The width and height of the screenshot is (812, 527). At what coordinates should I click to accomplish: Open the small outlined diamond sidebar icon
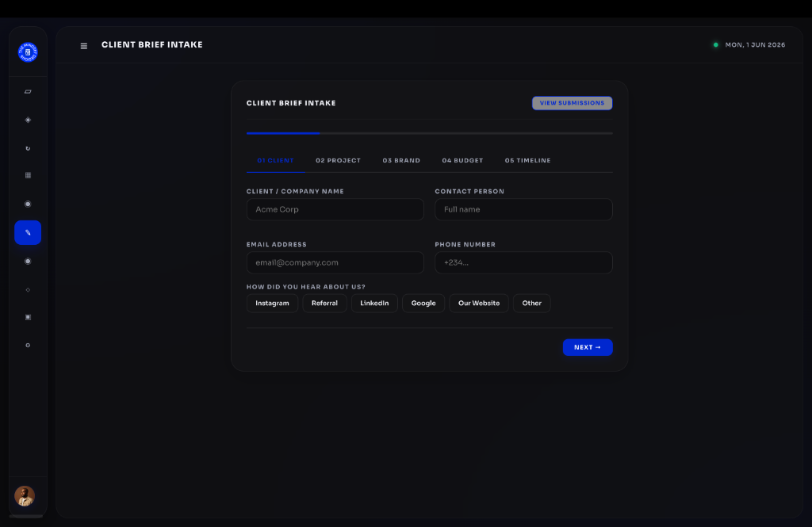pyautogui.click(x=28, y=290)
